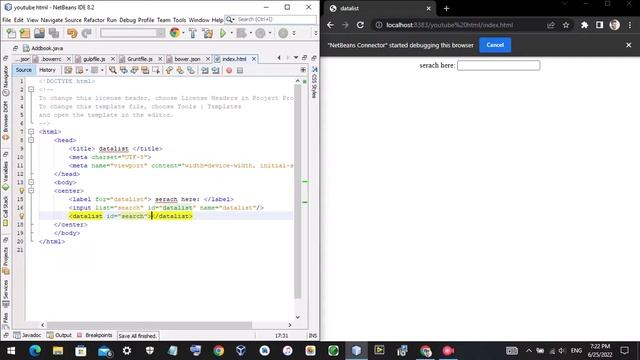Open the Javadoc window button
Image resolution: width=640 pixels, height=360 pixels.
(x=27, y=335)
